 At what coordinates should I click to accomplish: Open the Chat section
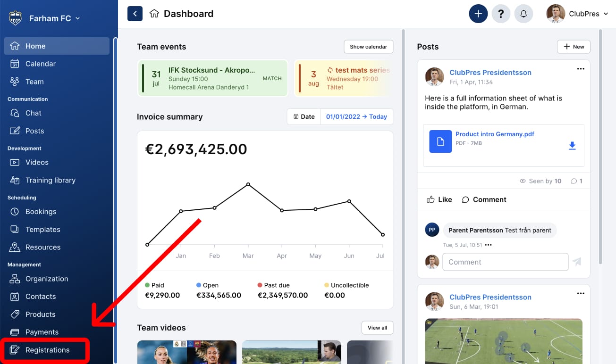[33, 113]
